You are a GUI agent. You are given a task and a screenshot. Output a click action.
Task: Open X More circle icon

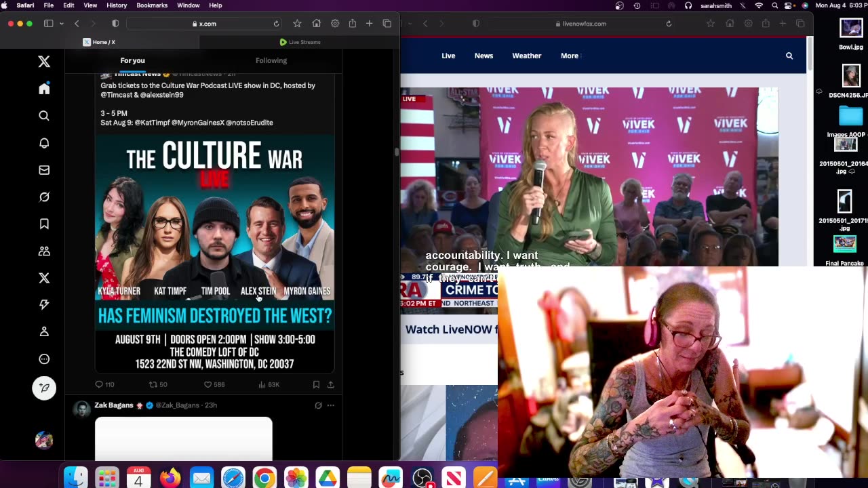[44, 359]
